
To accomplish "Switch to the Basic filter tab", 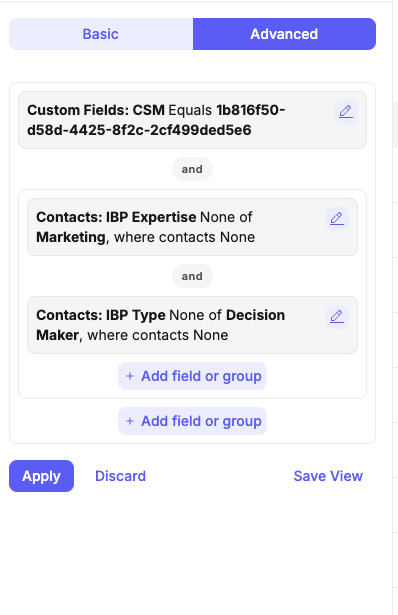I will [x=101, y=34].
